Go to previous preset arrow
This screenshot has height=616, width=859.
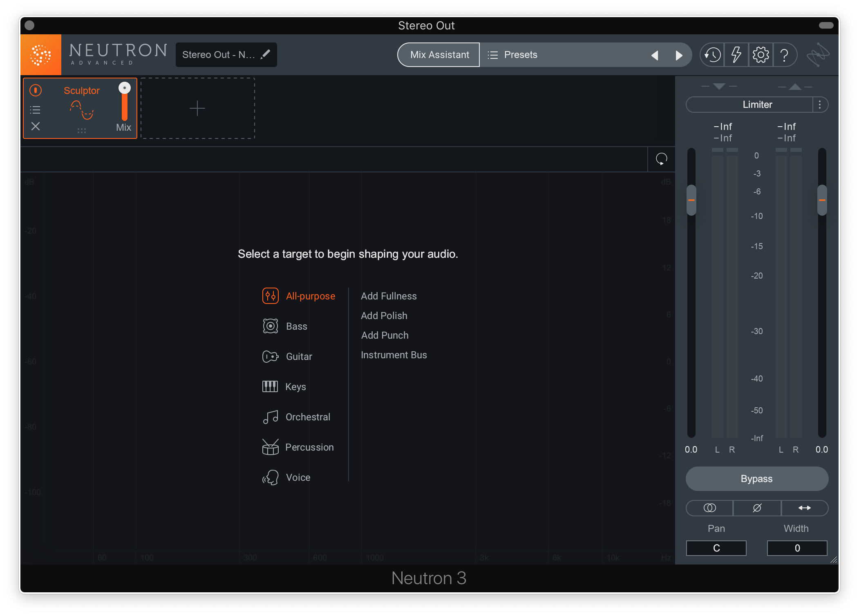point(655,55)
